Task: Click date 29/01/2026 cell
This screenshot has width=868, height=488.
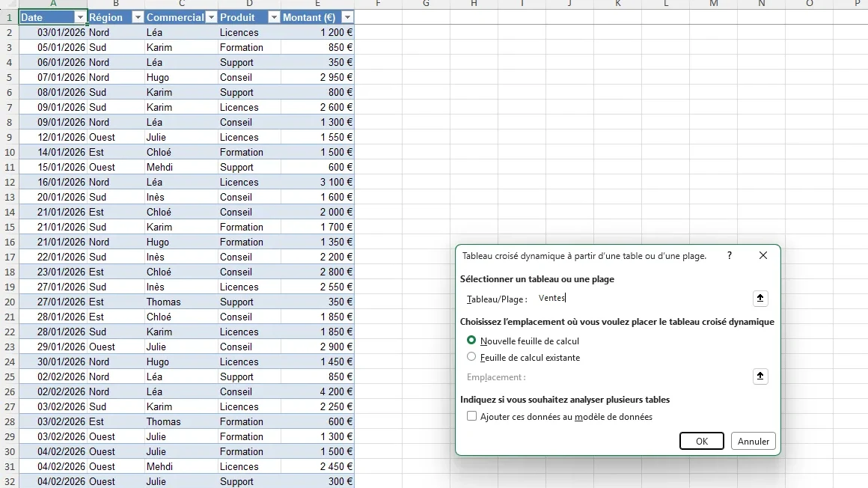Action: [x=53, y=347]
